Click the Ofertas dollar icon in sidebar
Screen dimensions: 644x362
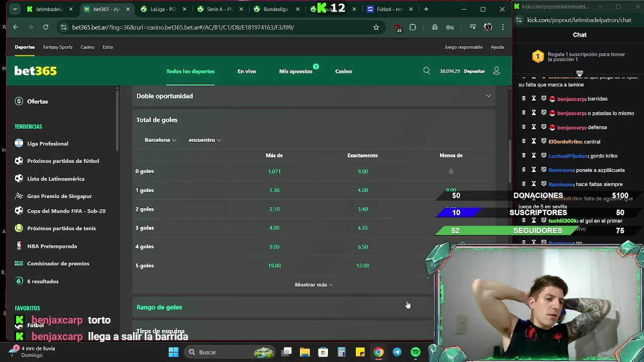(19, 101)
